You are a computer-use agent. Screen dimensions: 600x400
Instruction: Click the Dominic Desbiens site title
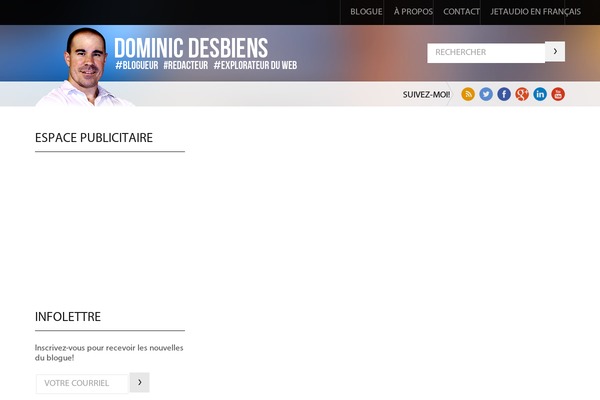[191, 48]
